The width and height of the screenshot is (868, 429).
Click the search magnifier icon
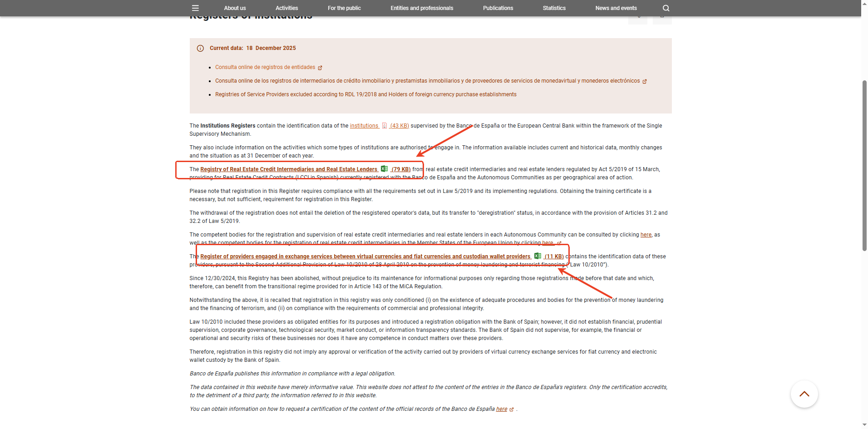[666, 8]
